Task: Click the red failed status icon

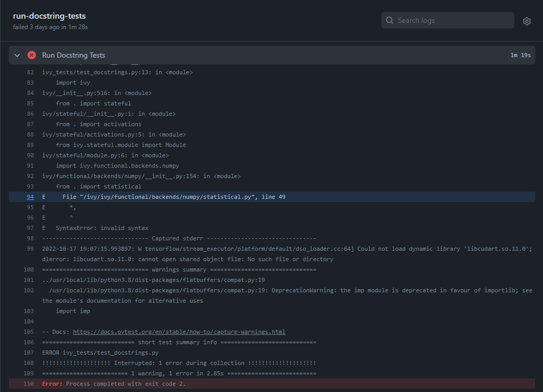Action: (x=32, y=55)
